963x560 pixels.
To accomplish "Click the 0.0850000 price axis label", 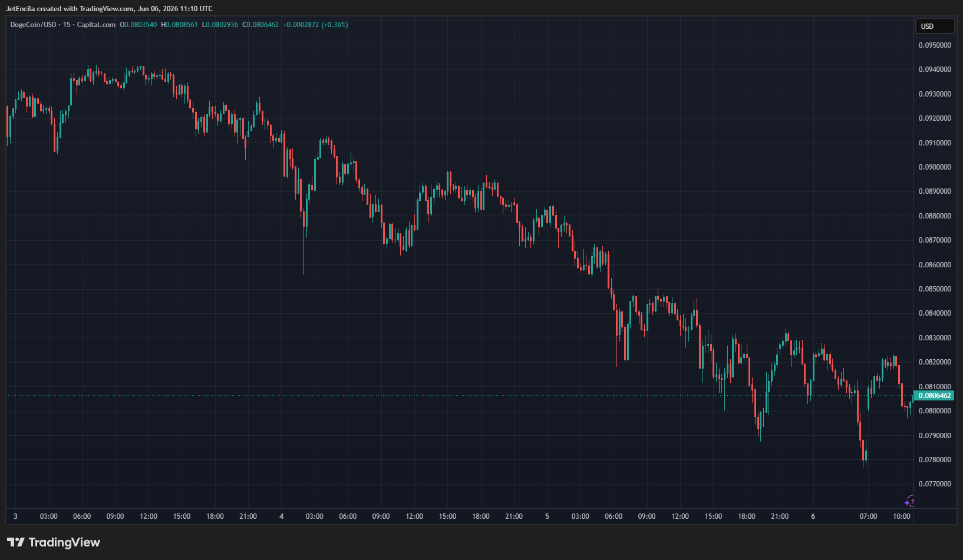I will point(935,289).
